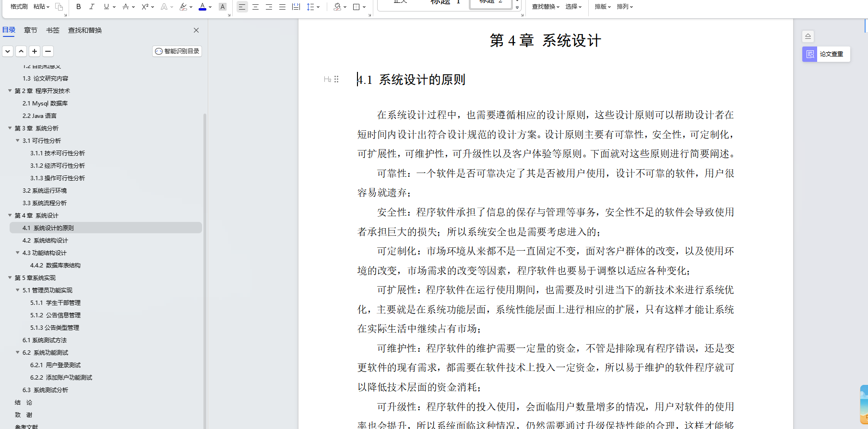Switch to 查找和替换 tab
Image resolution: width=868 pixels, height=429 pixels.
click(x=85, y=30)
